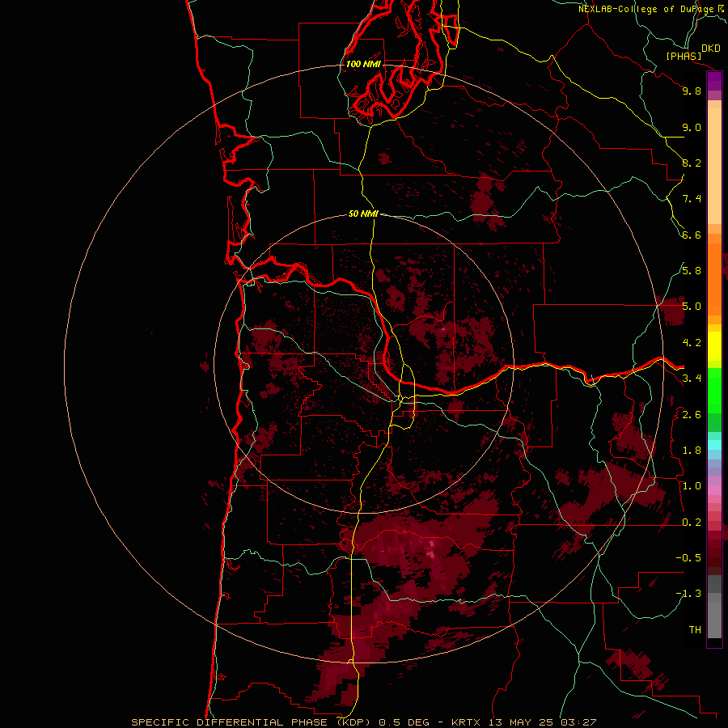
Task: Select the 3.4 legend value
Action: click(x=692, y=379)
